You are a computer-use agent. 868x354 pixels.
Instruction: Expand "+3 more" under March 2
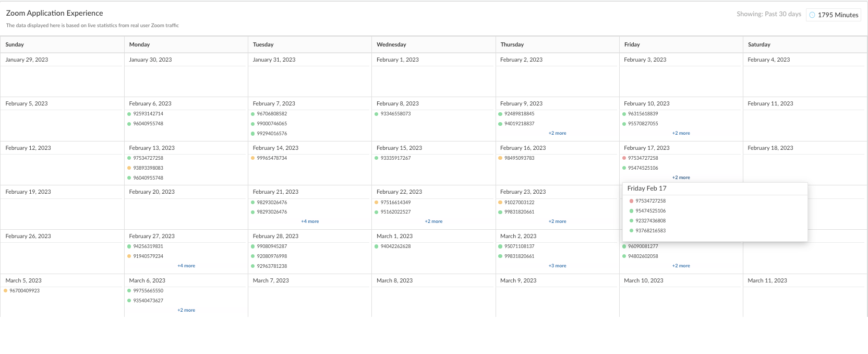(x=557, y=266)
